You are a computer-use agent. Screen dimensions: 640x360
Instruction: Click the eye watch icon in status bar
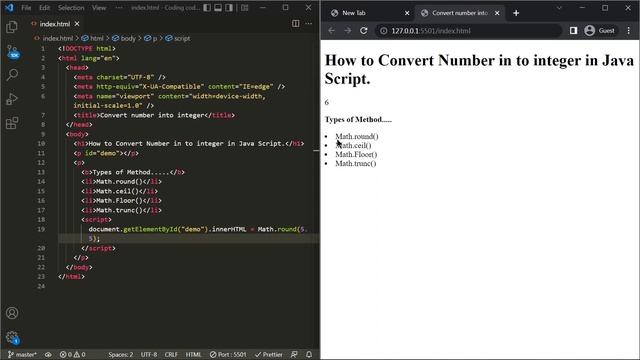[48, 355]
